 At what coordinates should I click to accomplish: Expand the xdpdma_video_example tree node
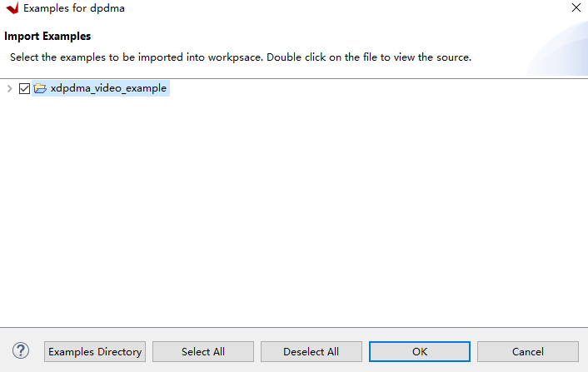coord(9,88)
